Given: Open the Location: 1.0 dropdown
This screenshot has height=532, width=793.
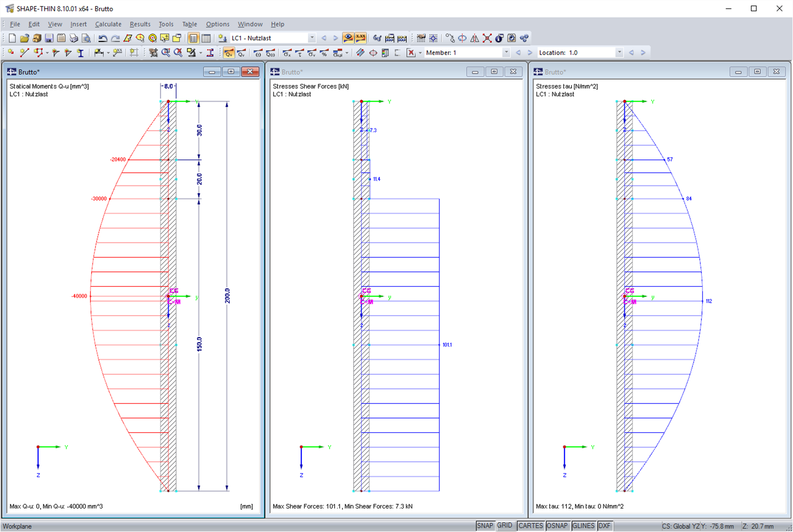Looking at the screenshot, I should [620, 53].
